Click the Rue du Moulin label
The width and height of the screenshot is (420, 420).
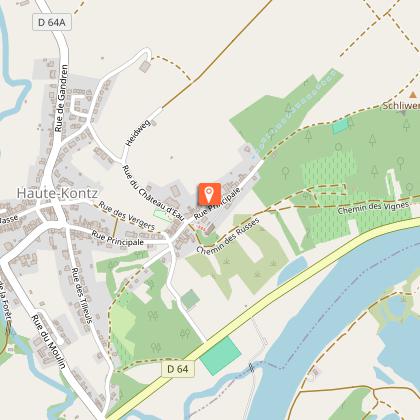pyautogui.click(x=48, y=341)
